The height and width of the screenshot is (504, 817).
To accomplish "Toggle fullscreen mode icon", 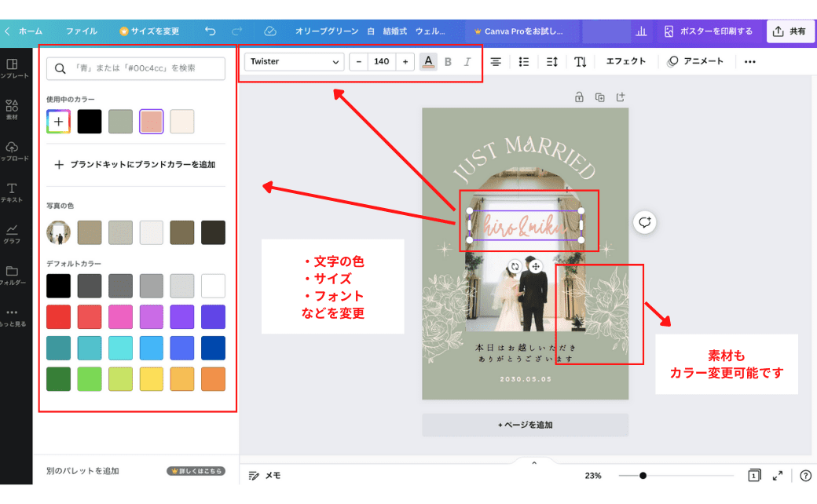I will point(778,476).
